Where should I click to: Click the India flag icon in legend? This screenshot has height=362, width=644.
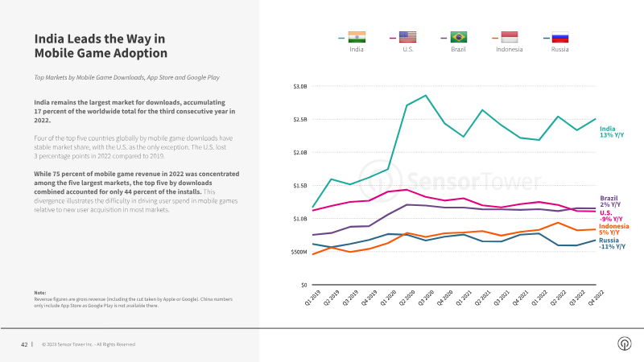357,37
